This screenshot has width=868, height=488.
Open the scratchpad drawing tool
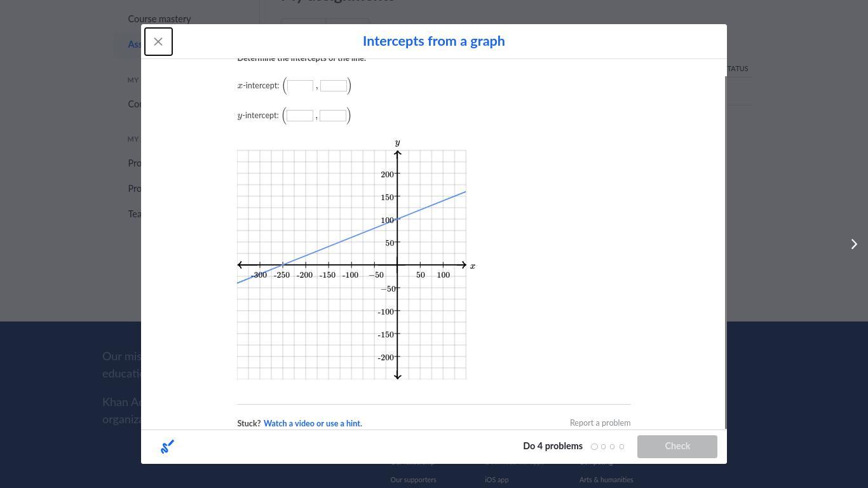[x=167, y=447]
